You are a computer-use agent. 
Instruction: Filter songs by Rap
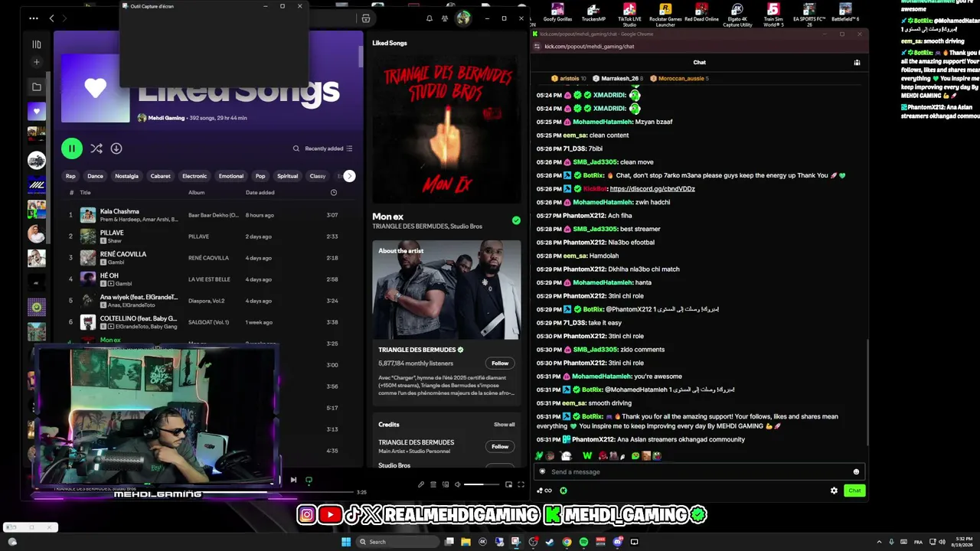70,176
